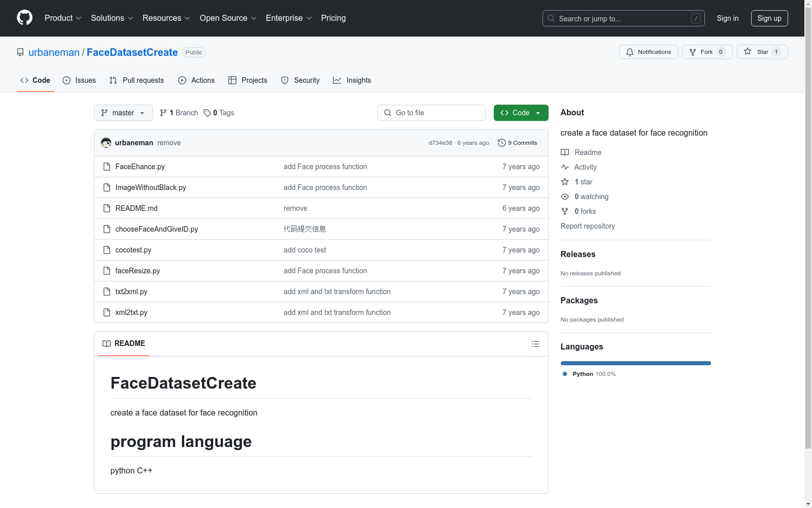Open the FaceDatasetCreate repository name link
The width and height of the screenshot is (812, 508).
pyautogui.click(x=132, y=52)
